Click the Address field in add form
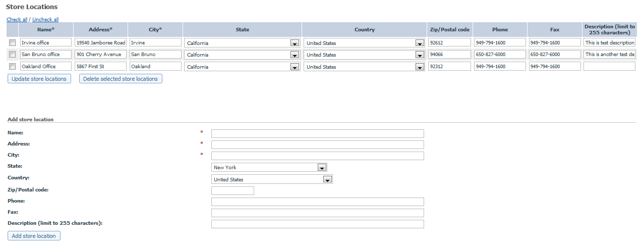This screenshot has height=245, width=644. pos(317,144)
